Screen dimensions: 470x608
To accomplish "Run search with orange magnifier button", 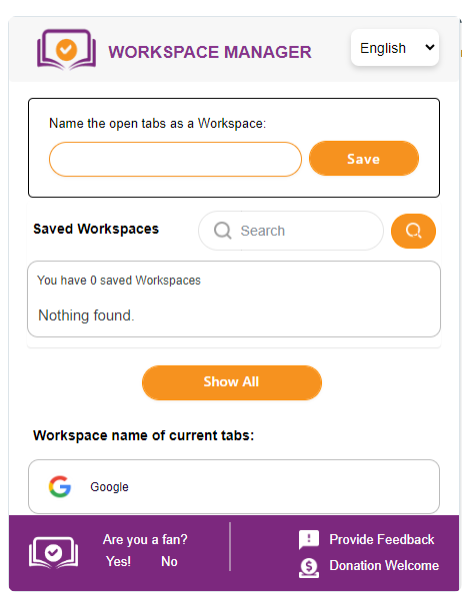I will click(x=413, y=231).
